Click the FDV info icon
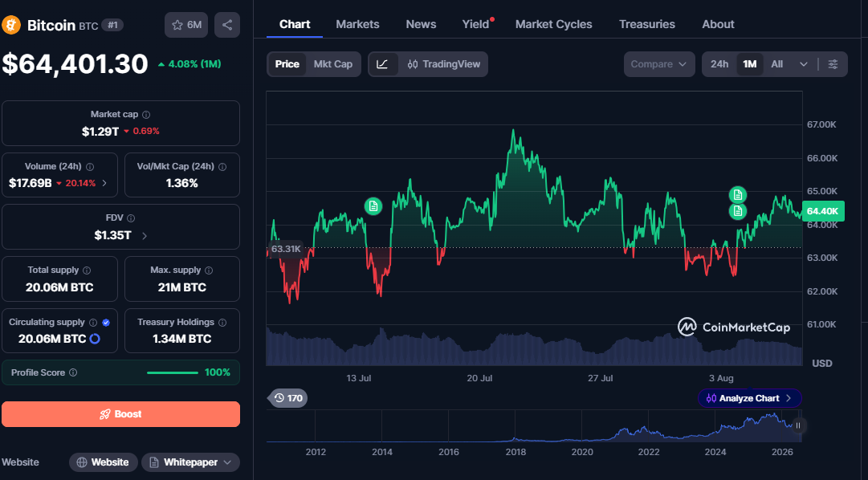This screenshot has height=480, width=868. tap(131, 218)
